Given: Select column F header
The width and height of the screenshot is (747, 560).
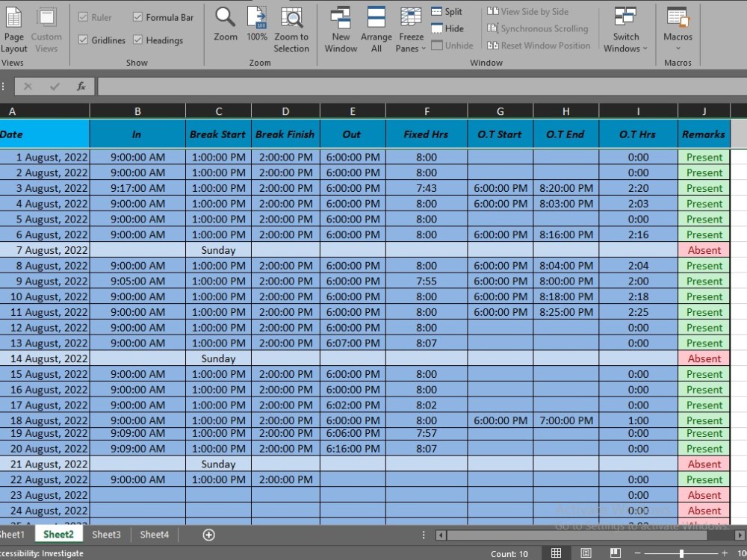Looking at the screenshot, I should click(427, 111).
